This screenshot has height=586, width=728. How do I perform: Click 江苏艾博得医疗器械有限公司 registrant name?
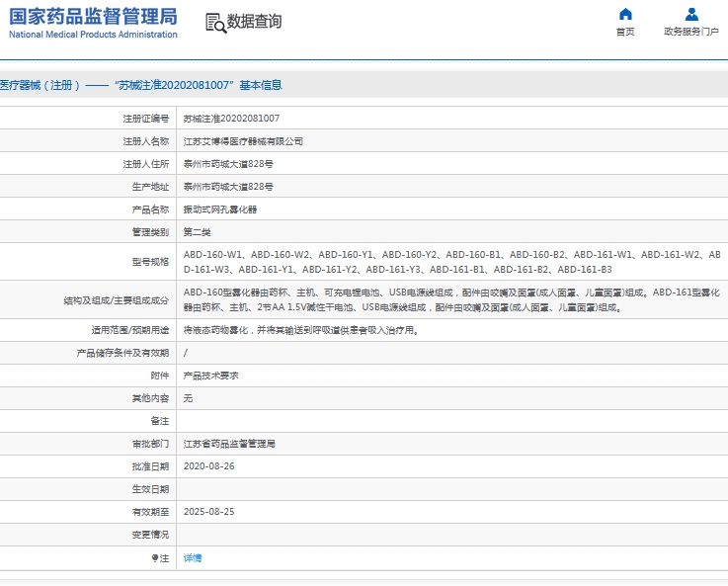[243, 141]
